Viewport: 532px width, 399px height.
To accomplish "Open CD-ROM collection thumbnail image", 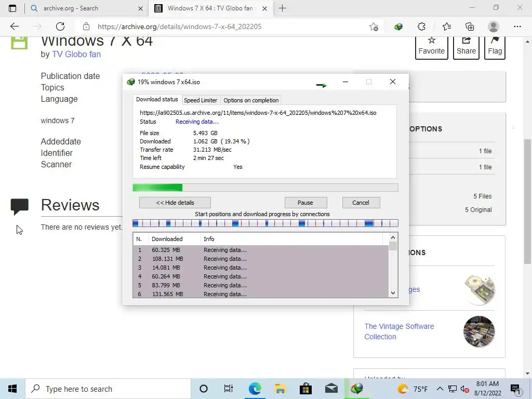I will tap(480, 290).
